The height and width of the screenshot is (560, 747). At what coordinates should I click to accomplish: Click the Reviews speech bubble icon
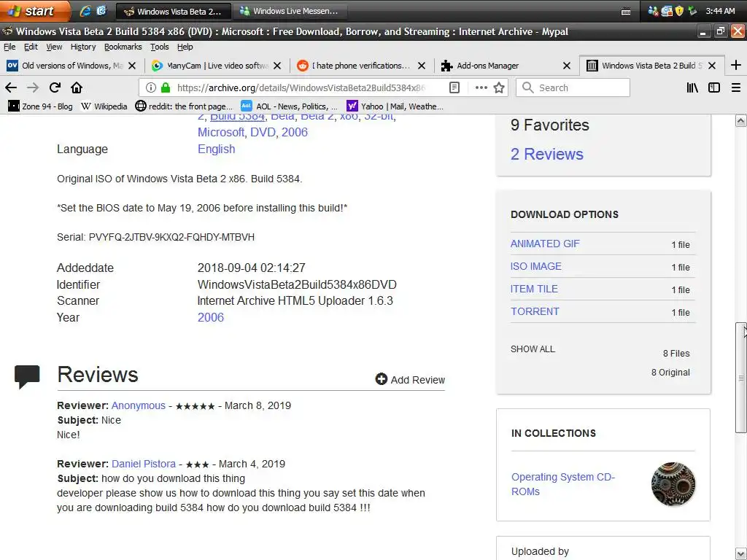[27, 377]
